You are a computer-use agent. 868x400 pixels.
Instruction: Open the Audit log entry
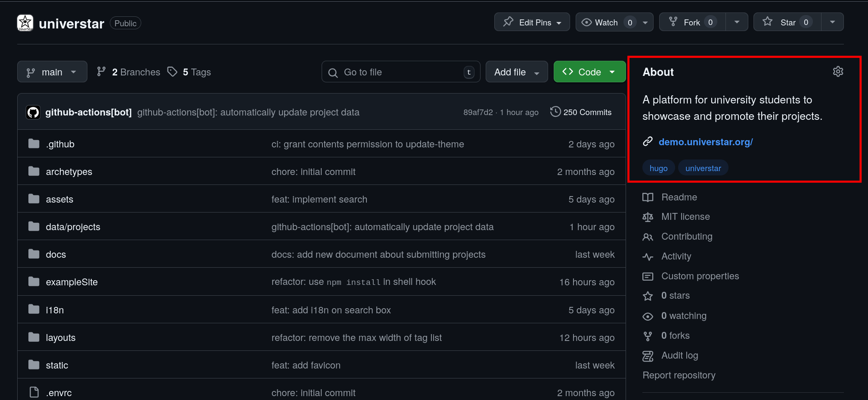(679, 356)
